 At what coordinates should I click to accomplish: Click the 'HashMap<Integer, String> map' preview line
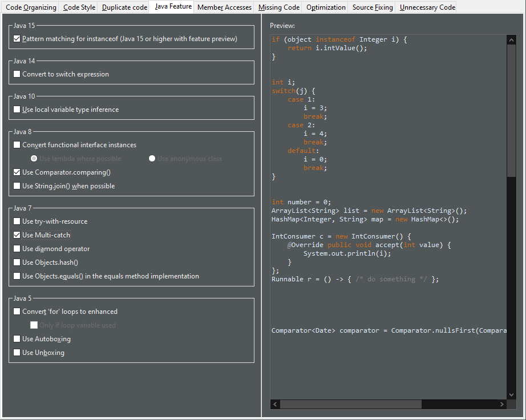[x=365, y=219]
